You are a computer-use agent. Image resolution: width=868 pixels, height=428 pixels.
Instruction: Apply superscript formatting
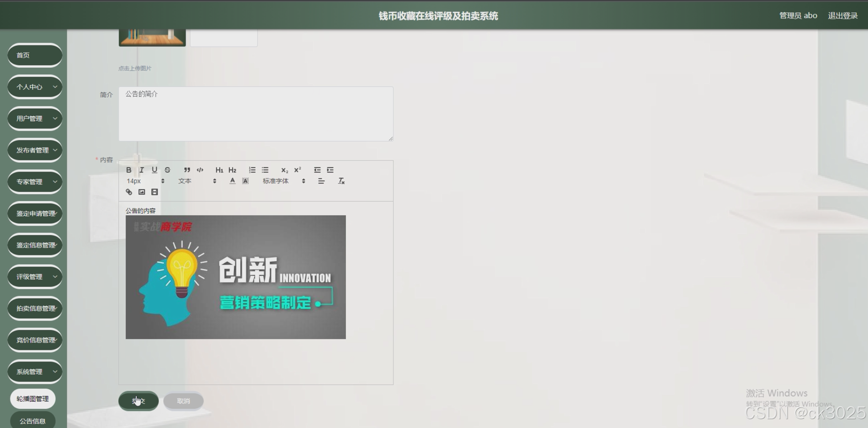click(x=297, y=170)
